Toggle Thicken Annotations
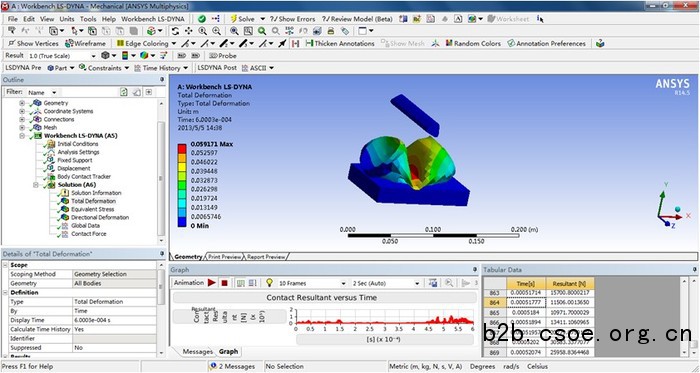Screen dimensions: 700x373 (340, 43)
